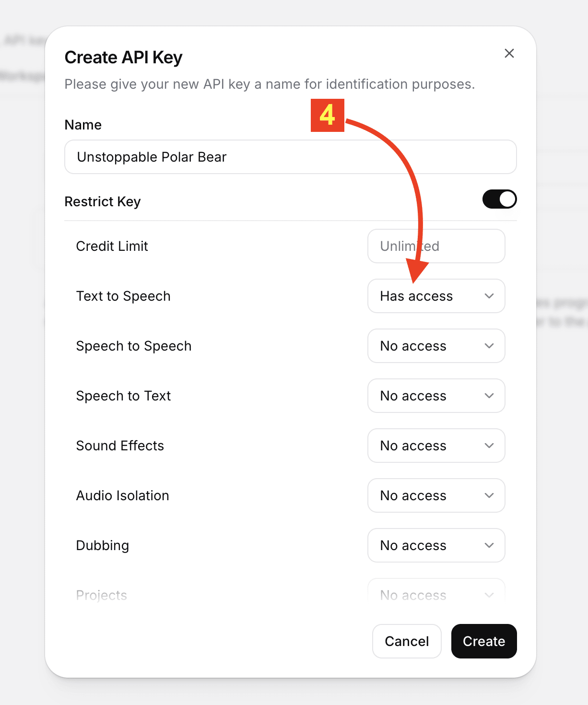Click the red step 4 annotation badge

(x=328, y=115)
